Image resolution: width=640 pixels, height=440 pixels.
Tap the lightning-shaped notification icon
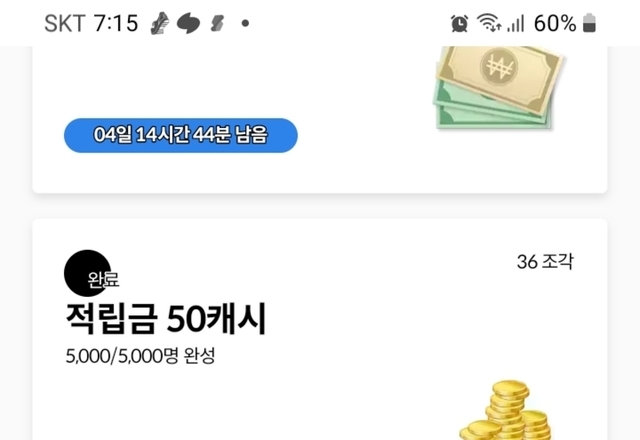tap(217, 23)
